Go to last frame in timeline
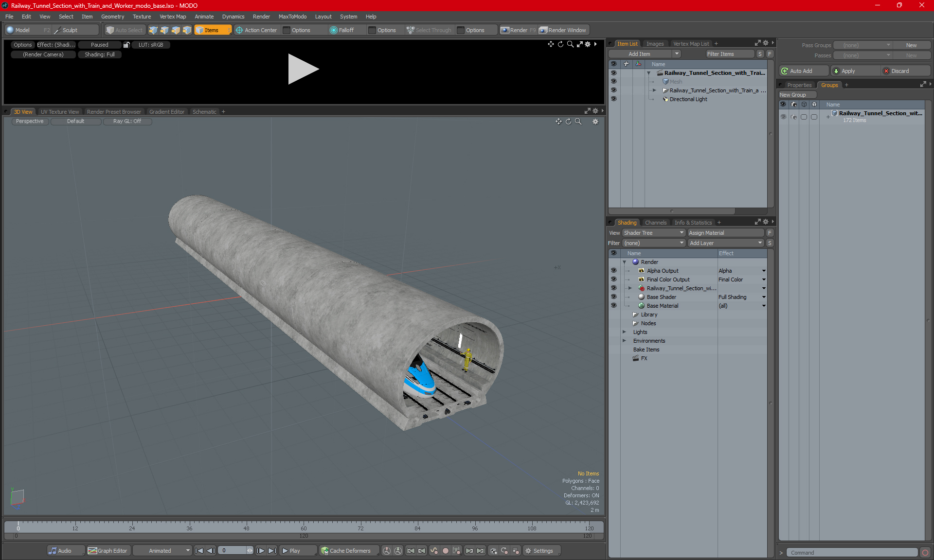The image size is (934, 560). [272, 551]
